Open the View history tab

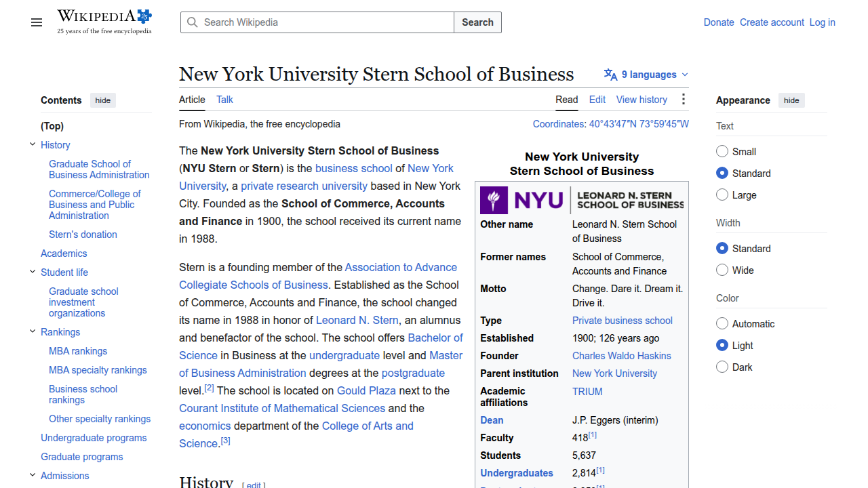tap(642, 100)
